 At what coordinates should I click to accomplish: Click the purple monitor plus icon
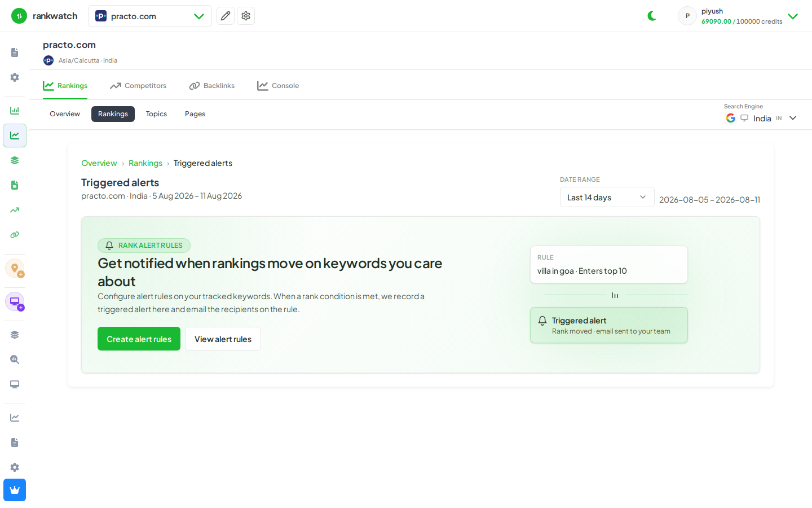(x=15, y=301)
